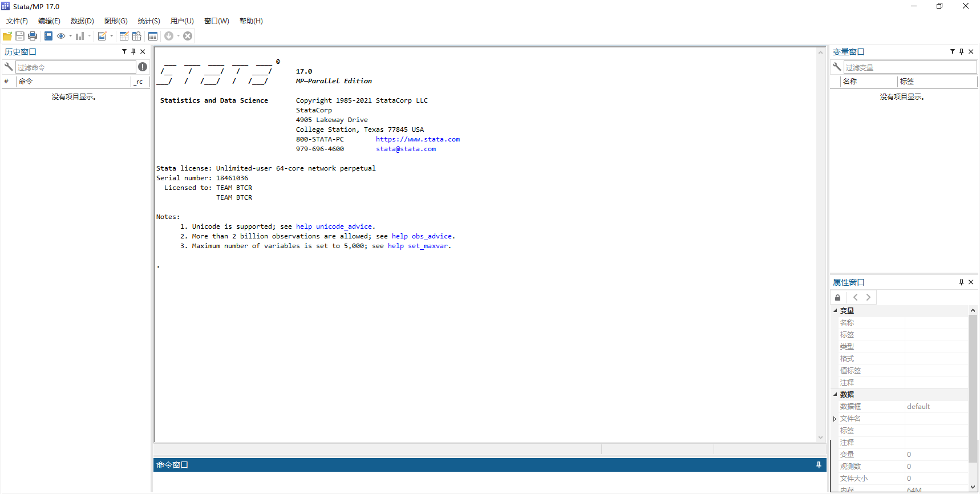Viewport: 980px width, 494px height.
Task: Expand the 文件名 row in properties
Action: [835, 419]
